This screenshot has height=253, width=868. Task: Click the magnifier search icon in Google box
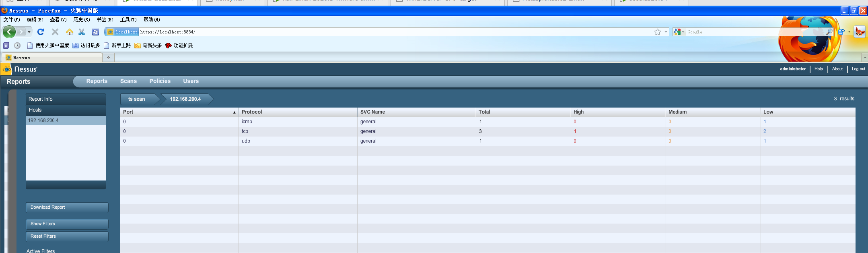tap(829, 32)
